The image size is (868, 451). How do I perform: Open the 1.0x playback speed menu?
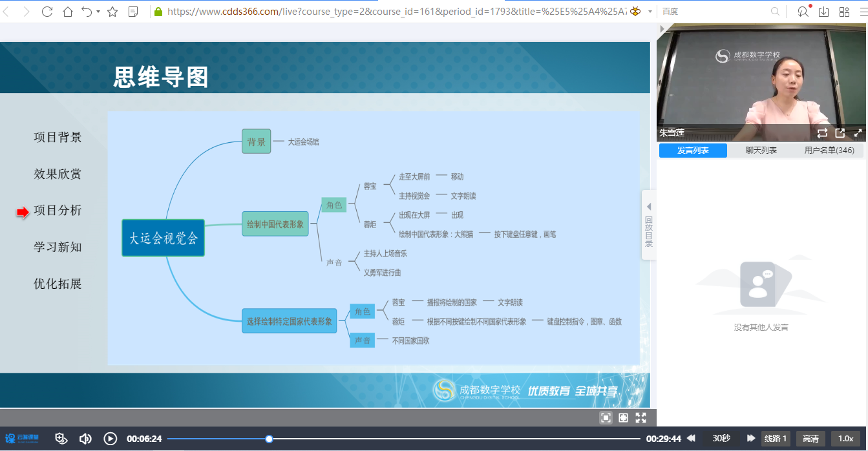pos(845,439)
